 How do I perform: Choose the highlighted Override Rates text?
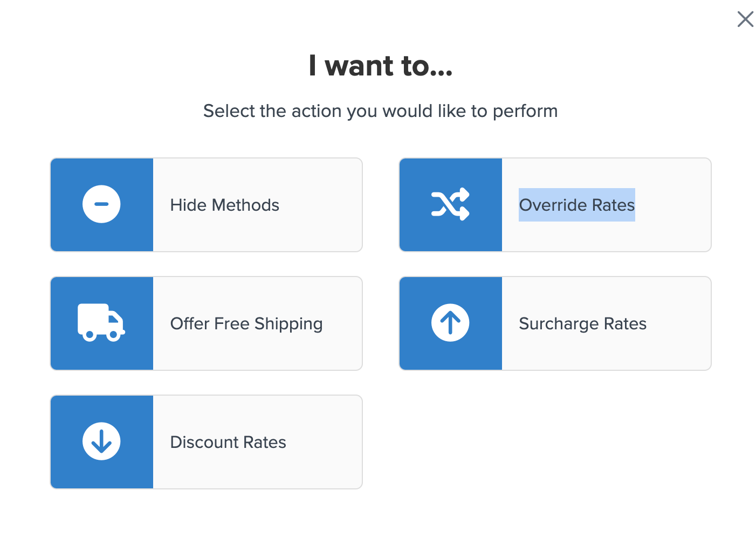[x=576, y=205]
